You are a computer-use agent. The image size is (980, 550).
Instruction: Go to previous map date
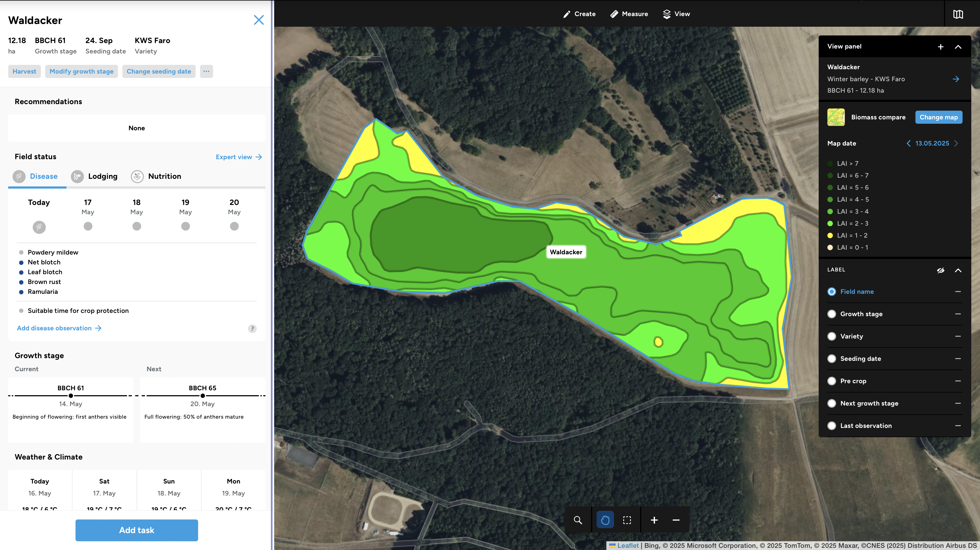click(909, 143)
